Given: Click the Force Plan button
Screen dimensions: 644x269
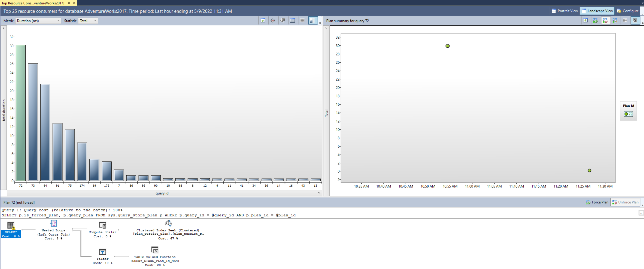Looking at the screenshot, I should point(597,202).
